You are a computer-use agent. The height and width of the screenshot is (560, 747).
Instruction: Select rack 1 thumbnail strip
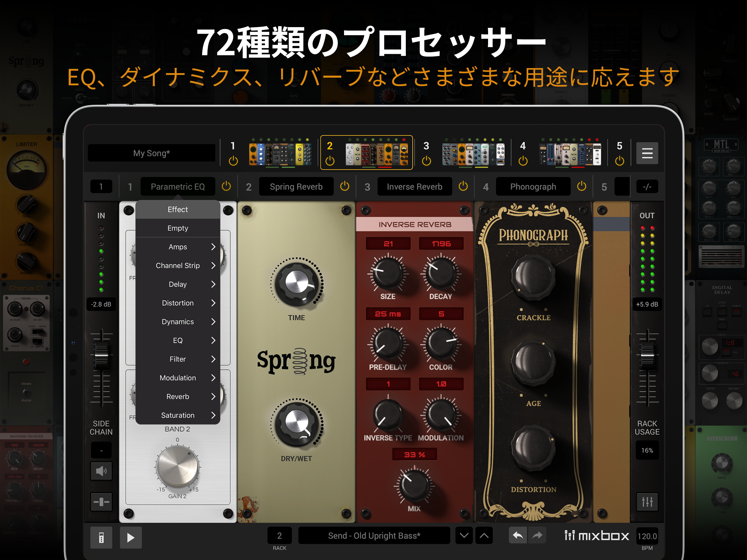tap(280, 154)
